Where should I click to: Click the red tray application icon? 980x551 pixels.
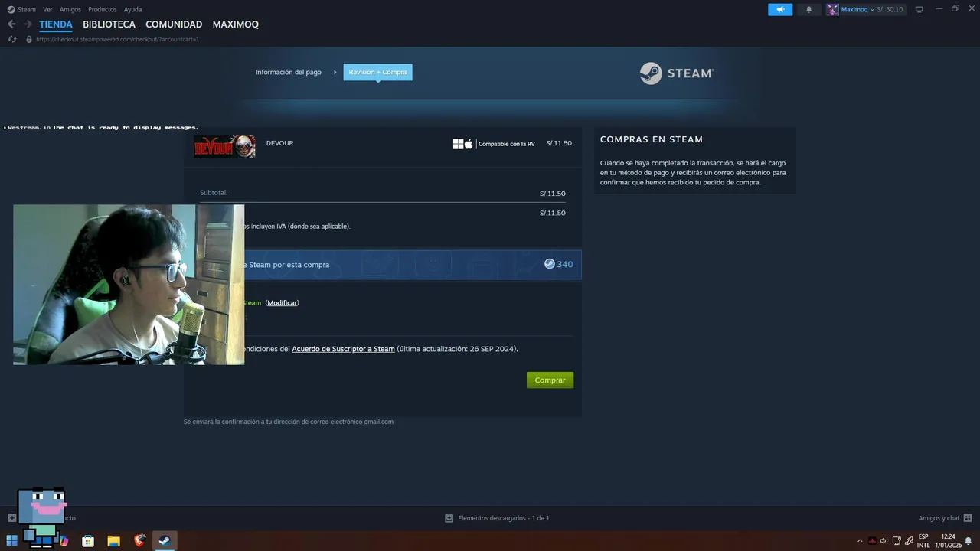click(x=872, y=541)
